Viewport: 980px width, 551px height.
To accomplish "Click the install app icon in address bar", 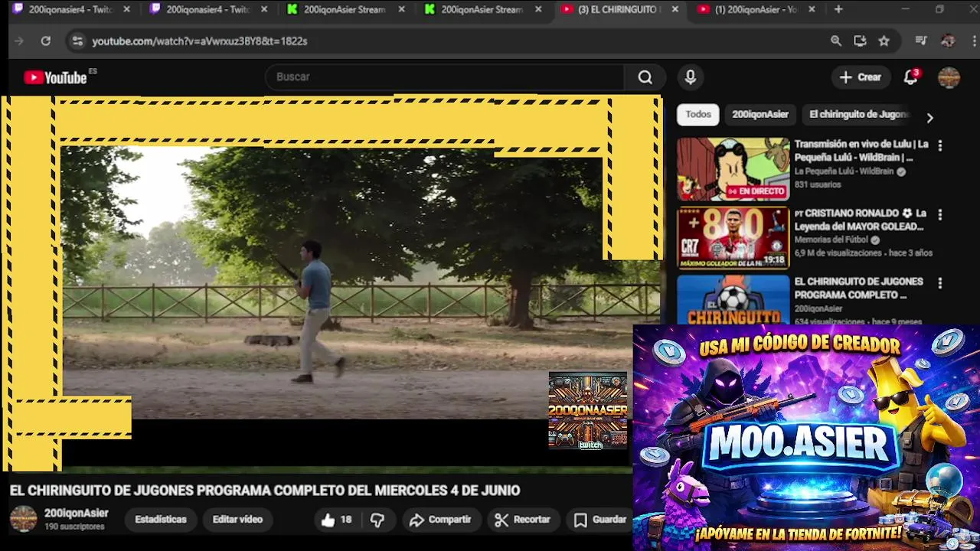I will (860, 41).
